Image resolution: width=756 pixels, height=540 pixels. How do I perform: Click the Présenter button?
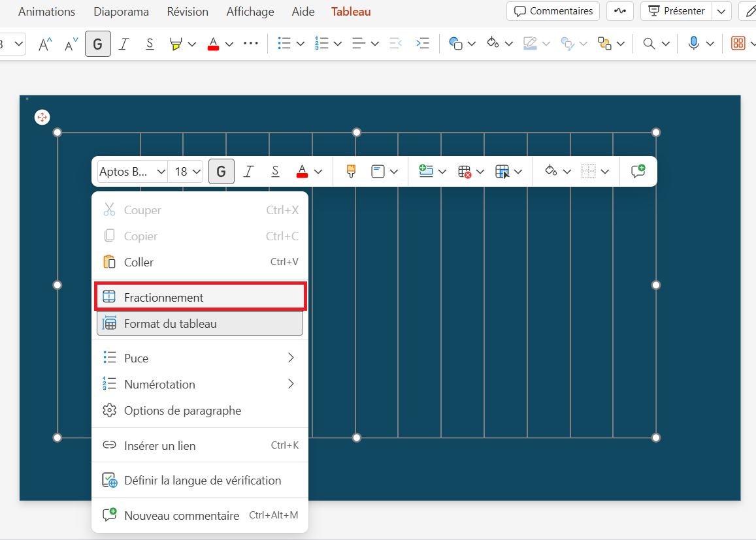point(676,10)
